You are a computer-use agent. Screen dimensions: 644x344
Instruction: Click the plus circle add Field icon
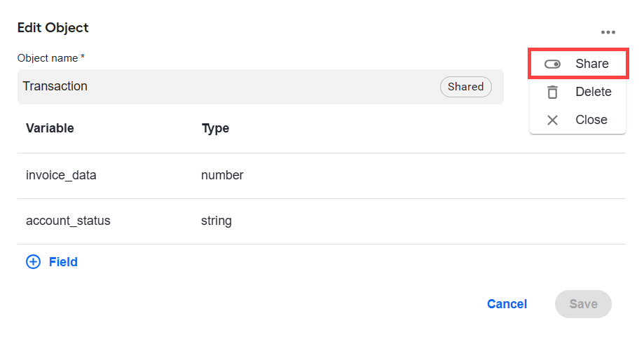pos(33,262)
